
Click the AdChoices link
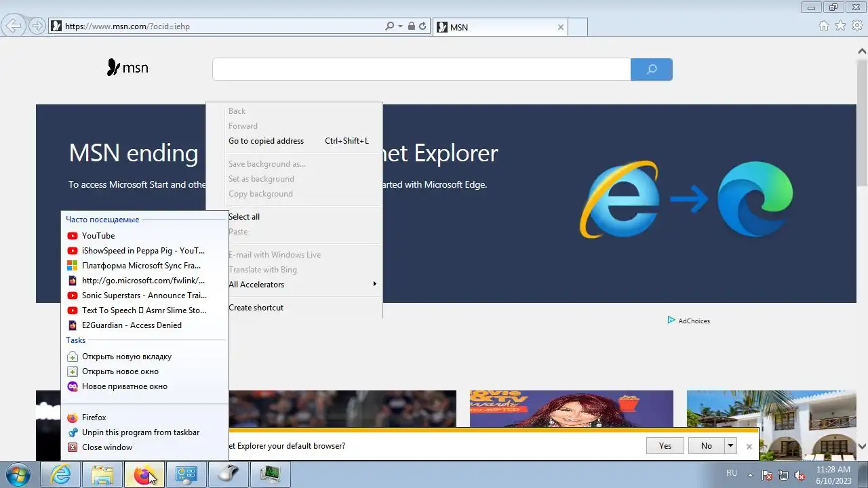coord(688,321)
